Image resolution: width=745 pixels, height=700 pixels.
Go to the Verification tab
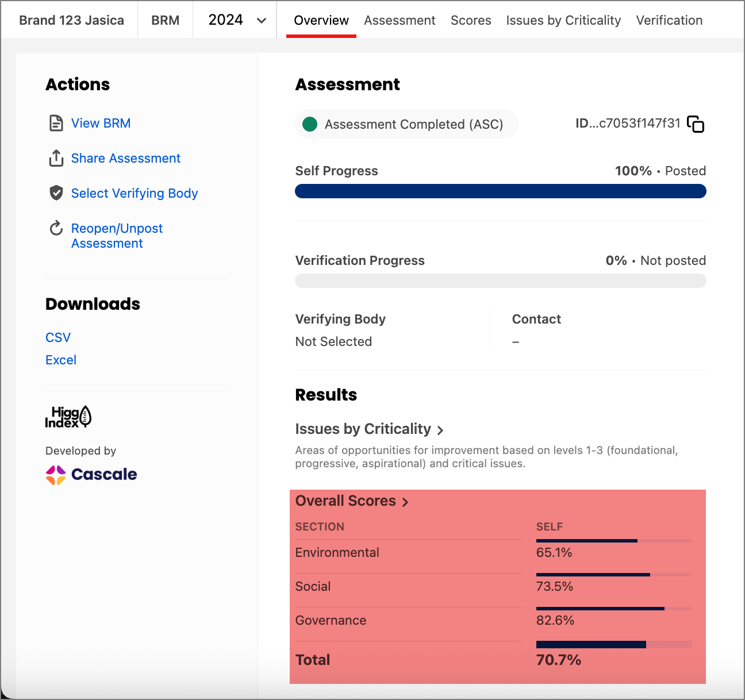tap(669, 20)
